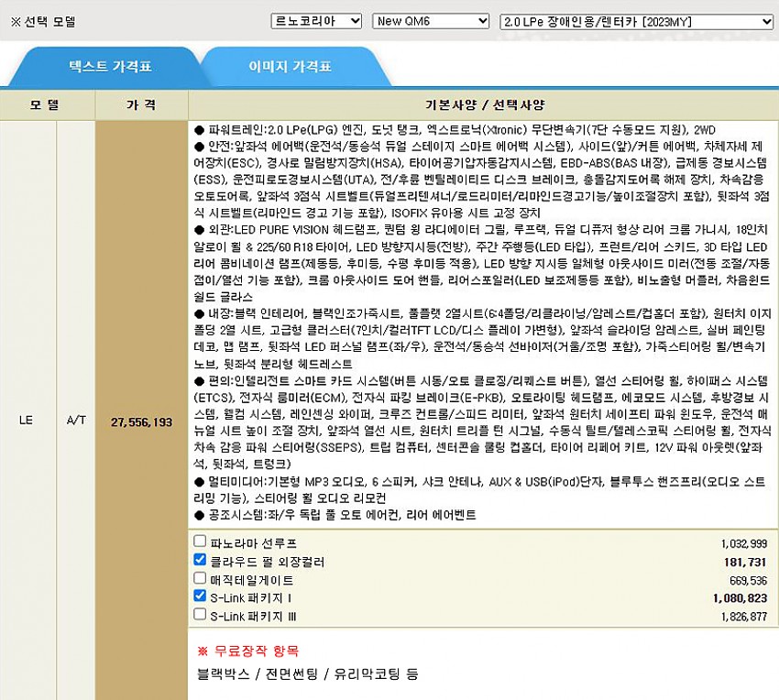Deselect the S-Link 패키지 I checkbox
The width and height of the screenshot is (779, 700).
click(200, 596)
